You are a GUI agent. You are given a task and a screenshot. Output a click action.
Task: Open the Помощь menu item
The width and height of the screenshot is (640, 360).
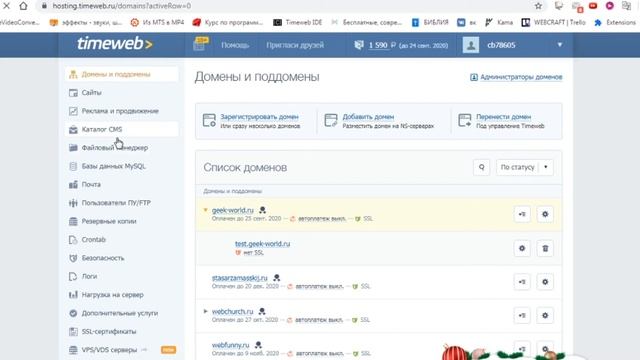235,45
